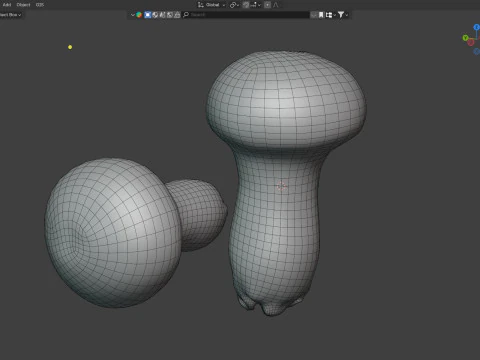
Task: Select the yellow light dot in the viewport
Action: coord(70,47)
